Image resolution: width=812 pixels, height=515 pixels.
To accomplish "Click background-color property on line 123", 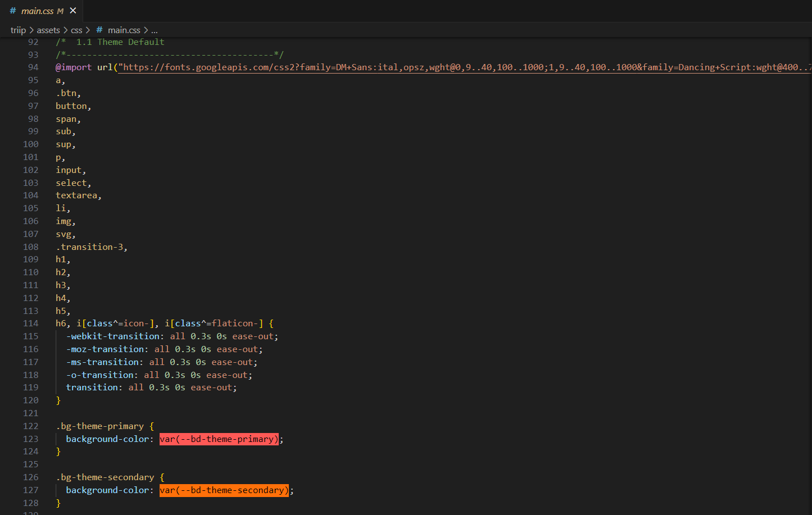I will 108,439.
